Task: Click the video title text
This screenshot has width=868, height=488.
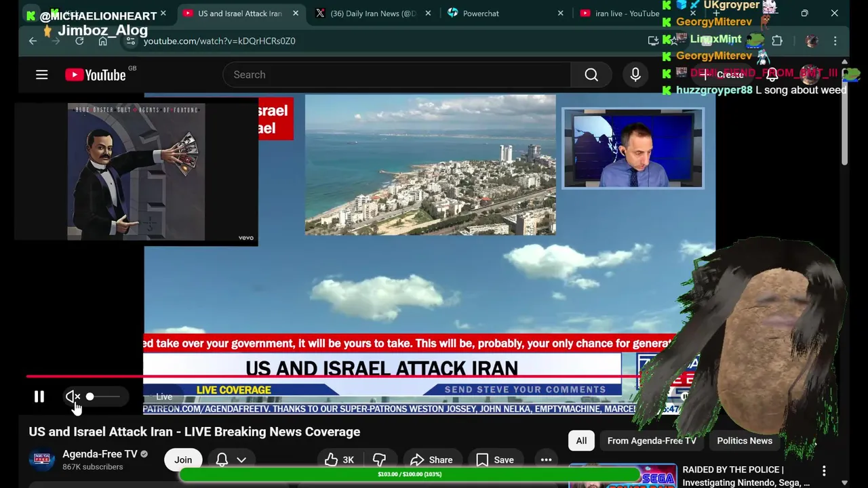Action: point(195,432)
